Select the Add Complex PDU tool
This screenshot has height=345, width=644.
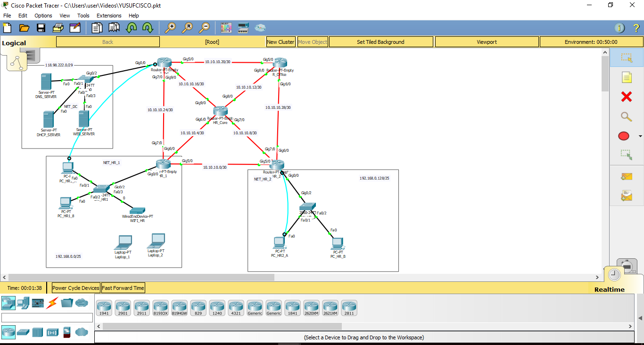click(626, 195)
